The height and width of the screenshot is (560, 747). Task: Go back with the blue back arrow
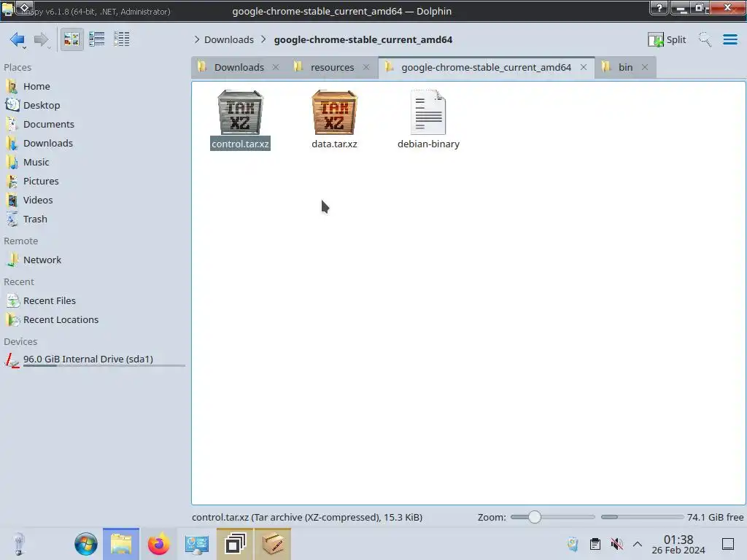click(18, 39)
